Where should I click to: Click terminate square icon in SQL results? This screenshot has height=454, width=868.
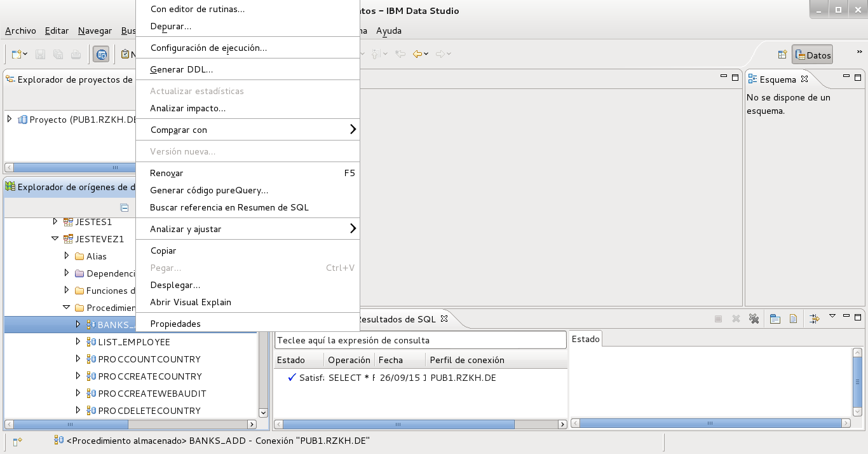[718, 319]
